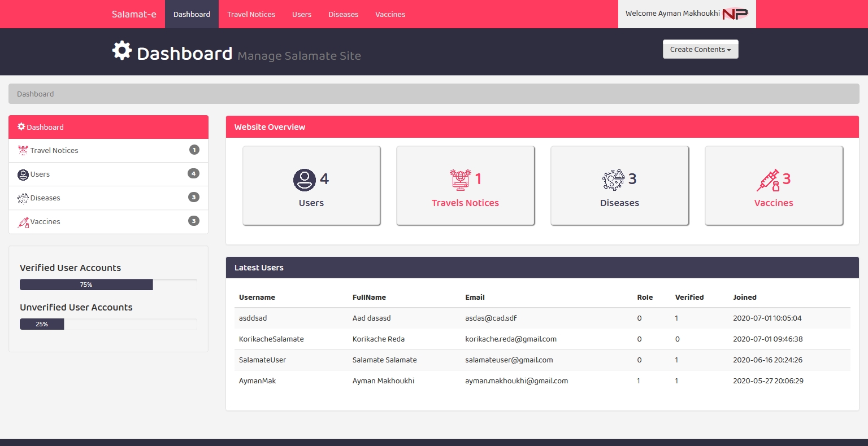868x446 pixels.
Task: Click the Travels Notices monitor icon
Action: (x=460, y=180)
